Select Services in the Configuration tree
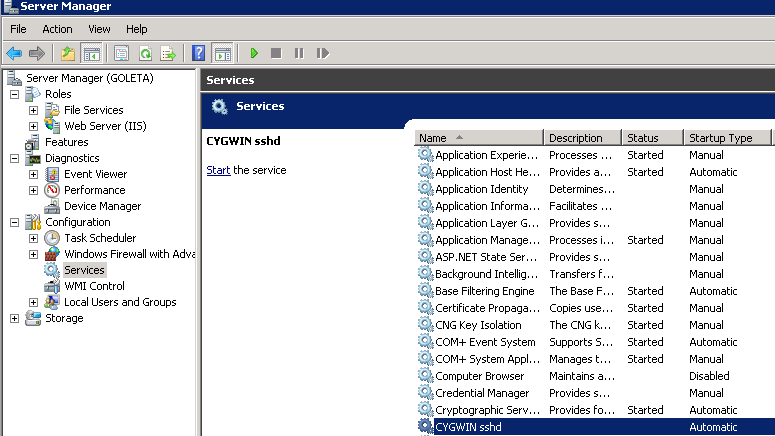The image size is (775, 436). pos(85,270)
